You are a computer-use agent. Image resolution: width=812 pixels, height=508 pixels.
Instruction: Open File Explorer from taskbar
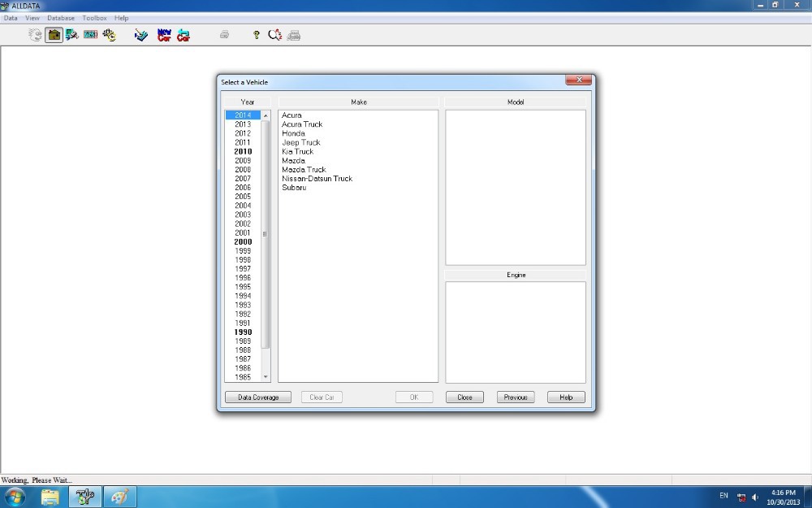coord(50,497)
